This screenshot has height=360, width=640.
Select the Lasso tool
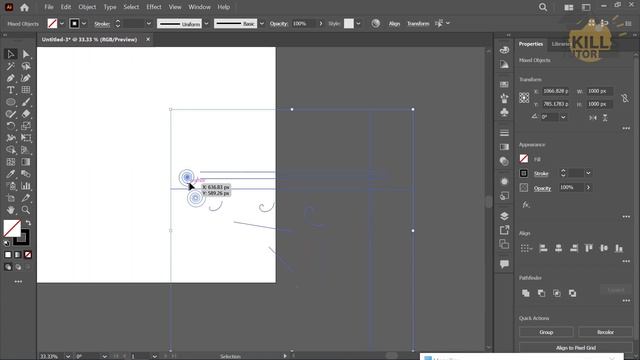[26, 66]
